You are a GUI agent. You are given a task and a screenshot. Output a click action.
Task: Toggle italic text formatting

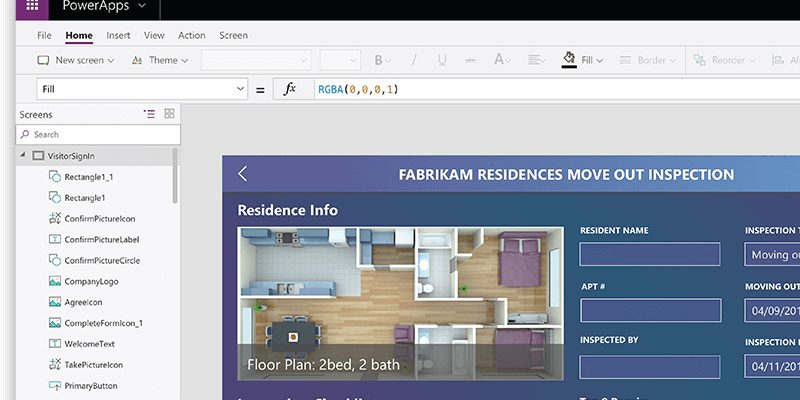[x=414, y=60]
